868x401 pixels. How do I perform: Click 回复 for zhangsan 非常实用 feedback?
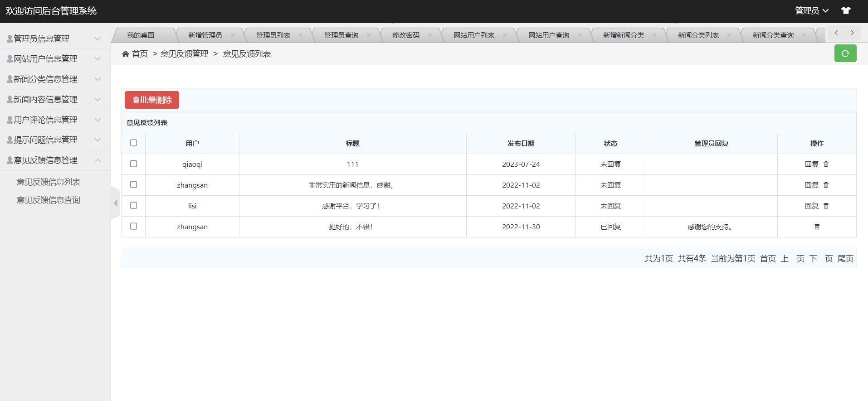pyautogui.click(x=811, y=185)
